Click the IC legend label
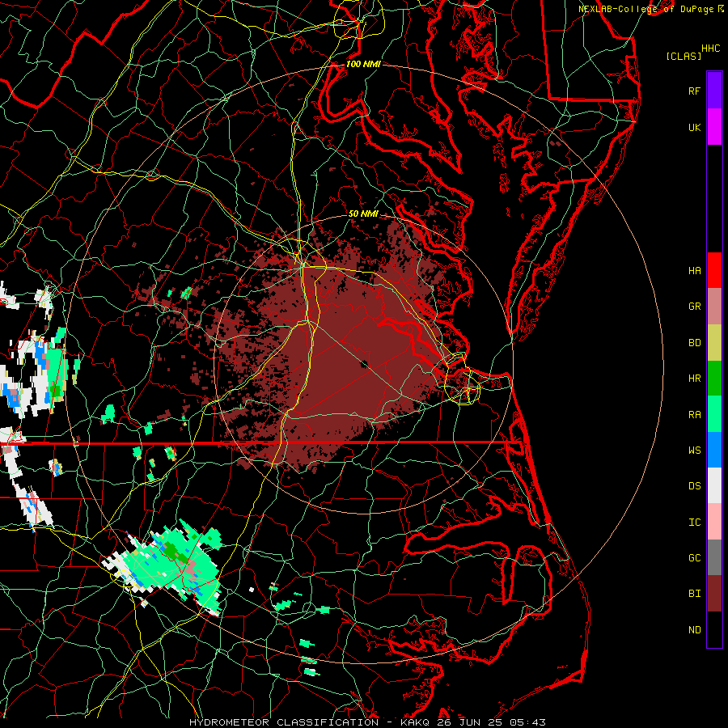728x728 pixels. point(694,523)
